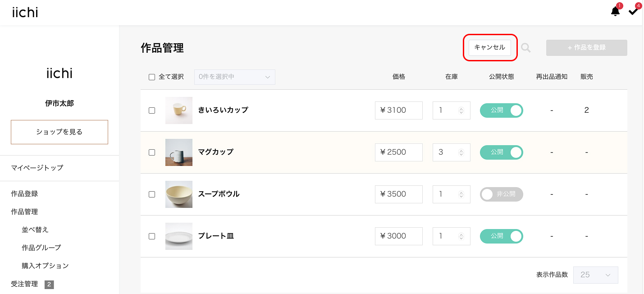Open the スープボウル product image
644x294 pixels.
point(179,194)
